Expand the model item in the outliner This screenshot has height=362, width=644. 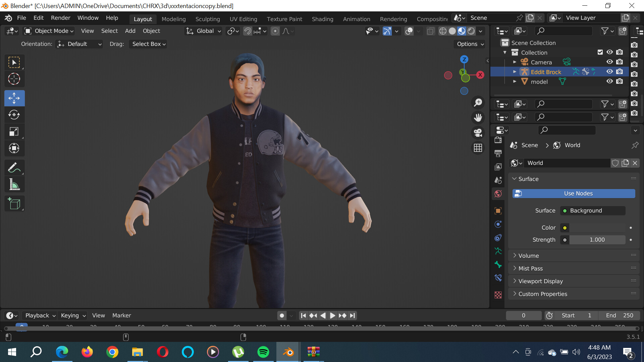(x=515, y=81)
